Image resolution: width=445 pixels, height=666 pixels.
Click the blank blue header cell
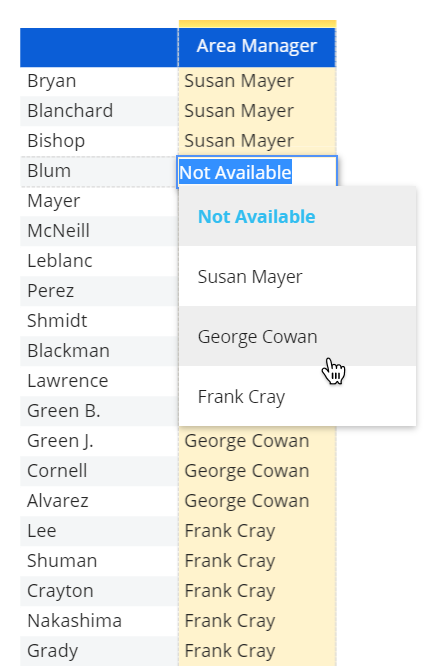99,48
